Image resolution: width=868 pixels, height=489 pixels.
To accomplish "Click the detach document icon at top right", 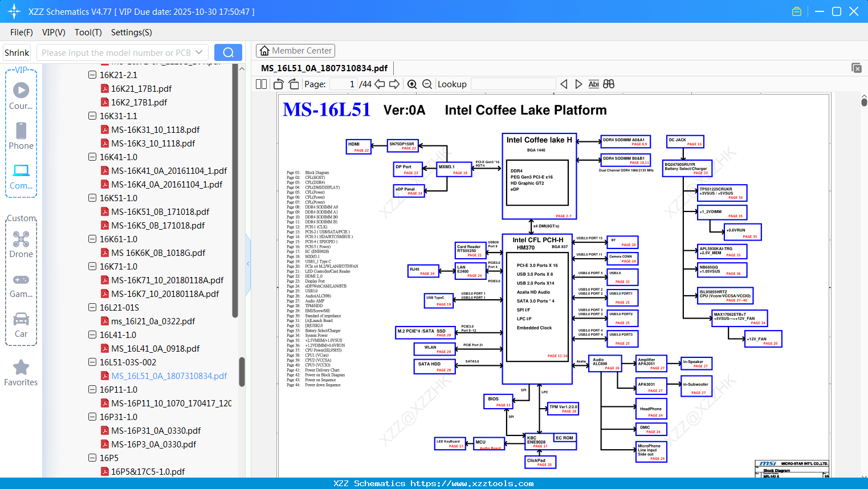I will point(857,68).
